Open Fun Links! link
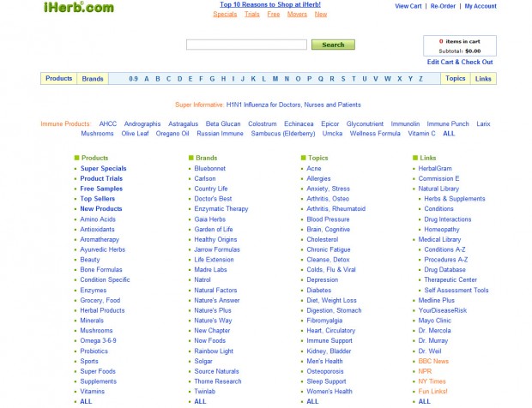Viewport: 532px width, 408px height. pyautogui.click(x=432, y=392)
